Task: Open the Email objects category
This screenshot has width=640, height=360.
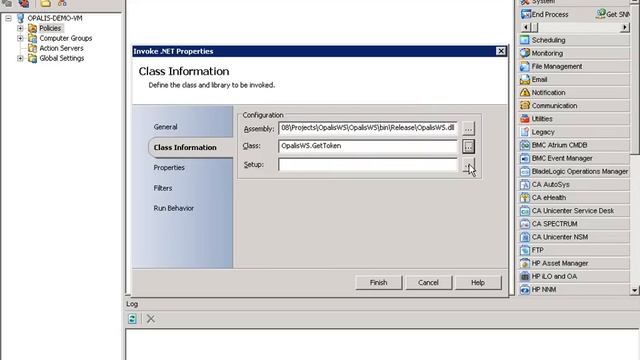Action: coord(574,79)
